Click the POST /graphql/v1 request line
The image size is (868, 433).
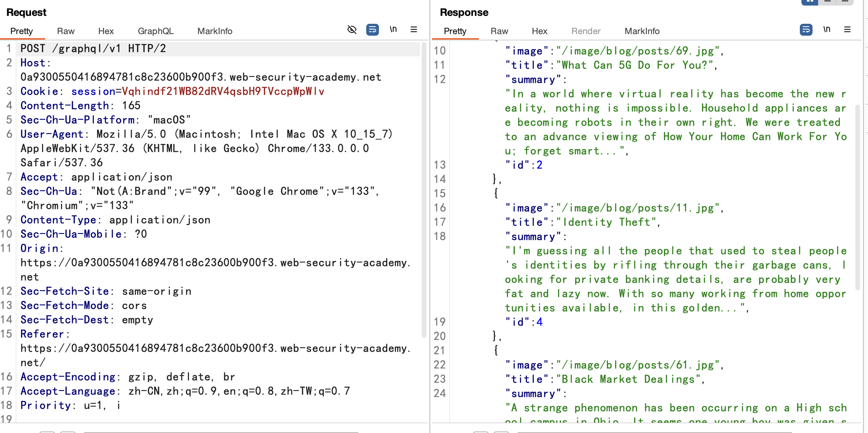93,49
